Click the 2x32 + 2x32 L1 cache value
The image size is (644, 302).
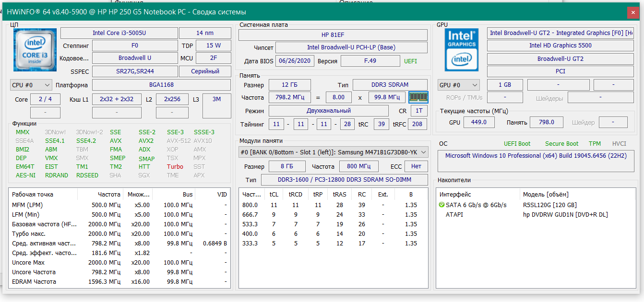click(x=117, y=99)
